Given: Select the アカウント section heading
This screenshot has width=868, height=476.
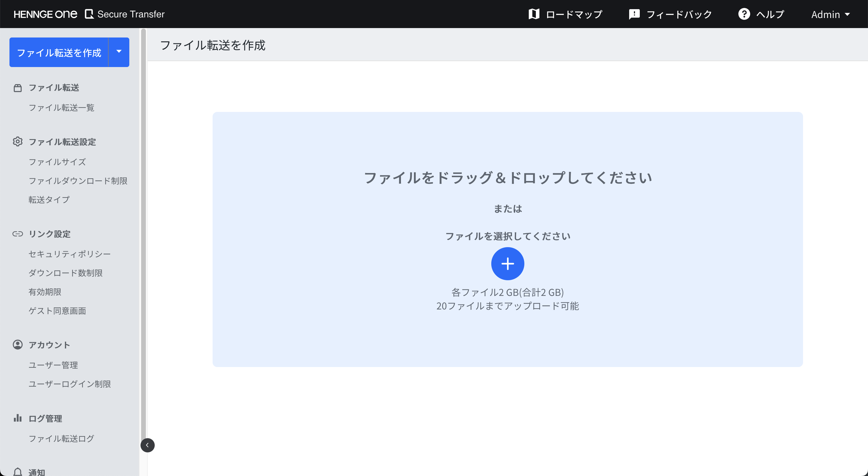Looking at the screenshot, I should (x=49, y=345).
